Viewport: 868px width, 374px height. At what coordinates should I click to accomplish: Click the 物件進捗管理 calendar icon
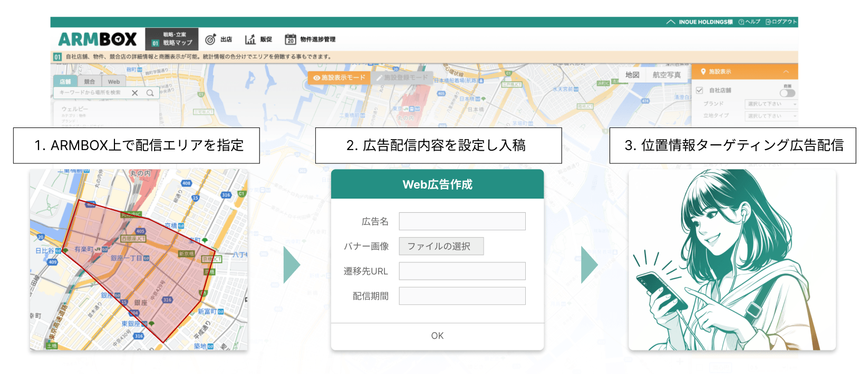click(x=290, y=40)
